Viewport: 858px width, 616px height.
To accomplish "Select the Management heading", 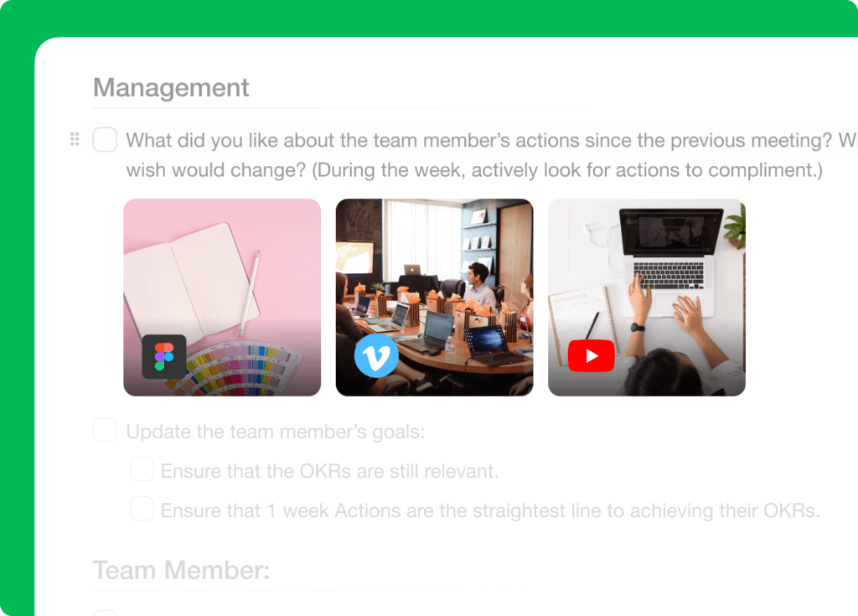I will click(x=171, y=88).
